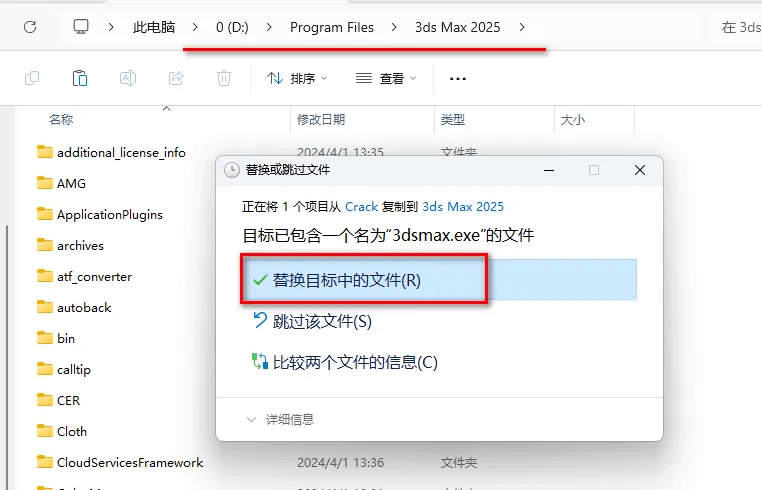
Task: Select the autoback folder
Action: click(x=84, y=308)
